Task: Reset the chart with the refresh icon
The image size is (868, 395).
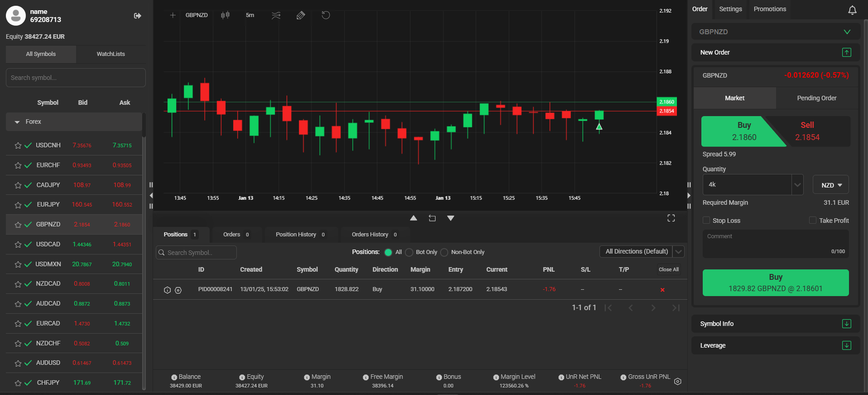Action: 325,15
